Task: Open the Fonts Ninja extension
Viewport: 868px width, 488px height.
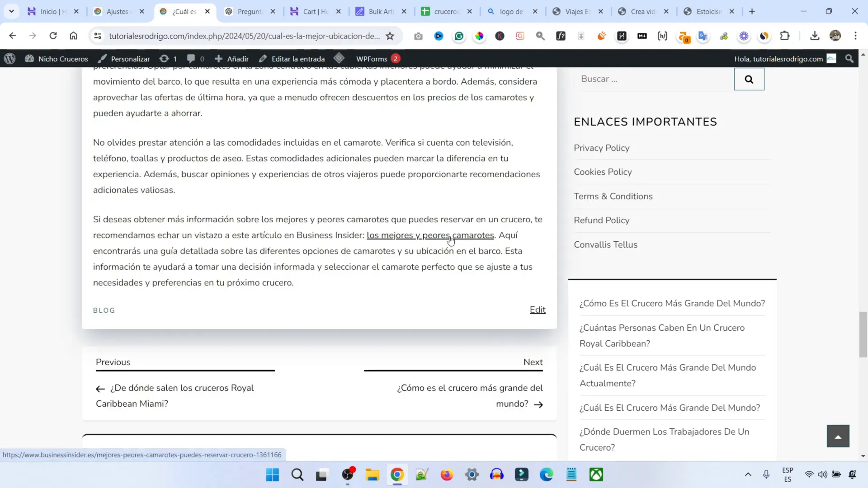Action: click(x=561, y=36)
